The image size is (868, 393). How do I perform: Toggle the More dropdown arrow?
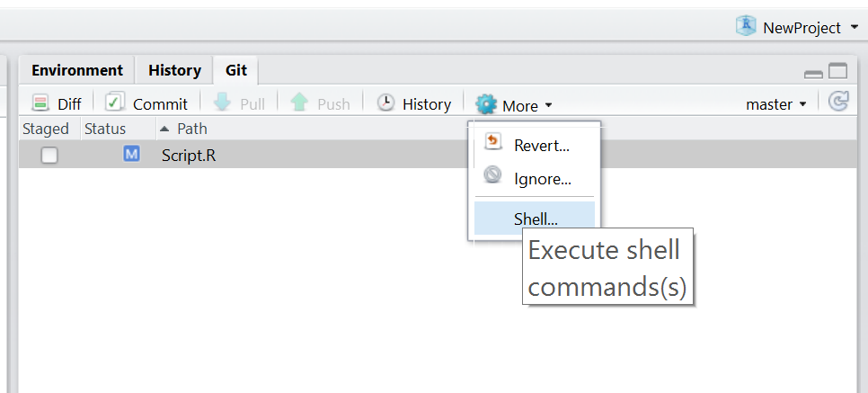(x=548, y=104)
